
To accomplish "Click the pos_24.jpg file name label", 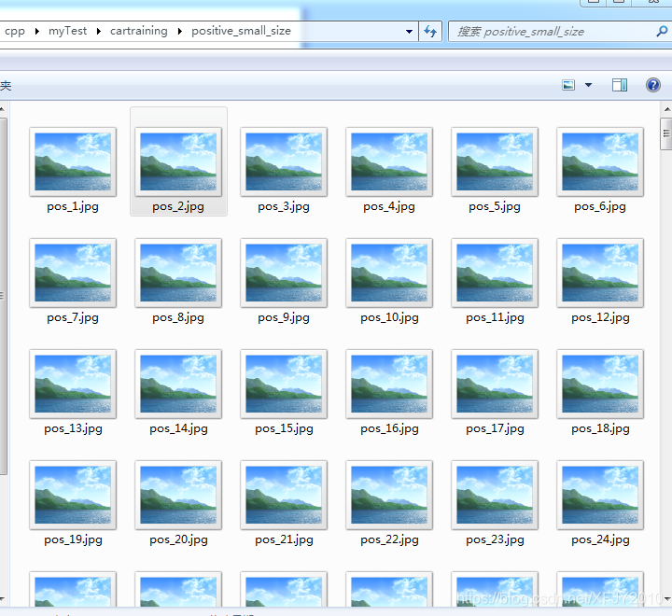I will 600,539.
